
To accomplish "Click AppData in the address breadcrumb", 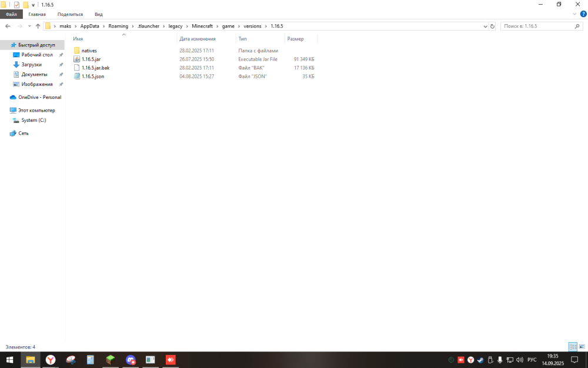I will (89, 26).
